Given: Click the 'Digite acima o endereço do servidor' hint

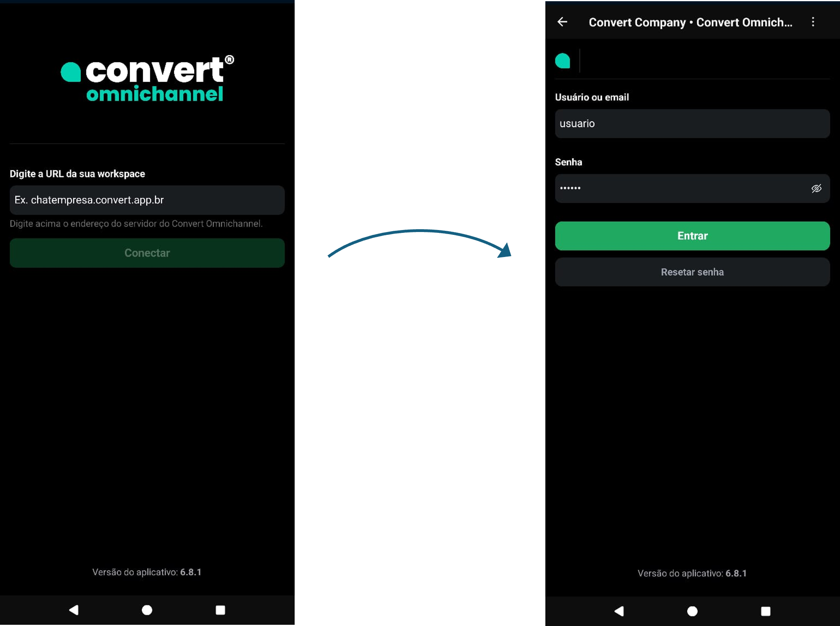Looking at the screenshot, I should [x=136, y=224].
